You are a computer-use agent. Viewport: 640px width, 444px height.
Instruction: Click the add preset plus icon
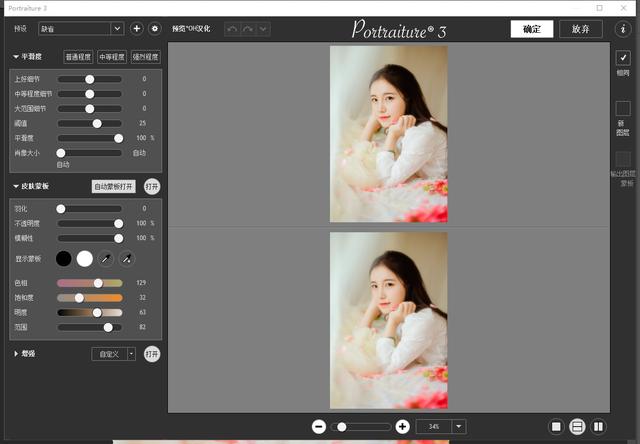(x=137, y=29)
